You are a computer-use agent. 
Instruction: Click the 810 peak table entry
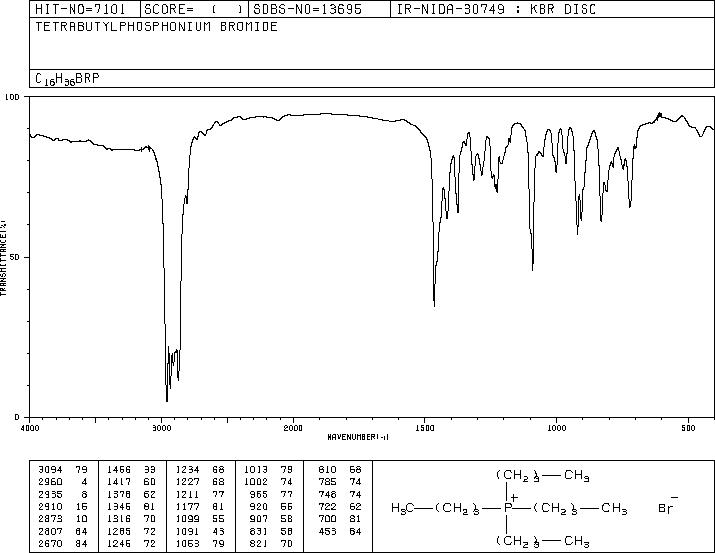340,470
